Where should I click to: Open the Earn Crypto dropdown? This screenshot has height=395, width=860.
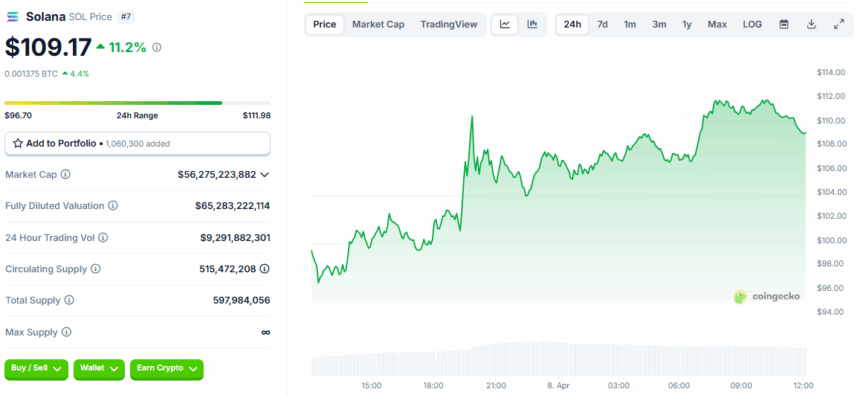[167, 369]
